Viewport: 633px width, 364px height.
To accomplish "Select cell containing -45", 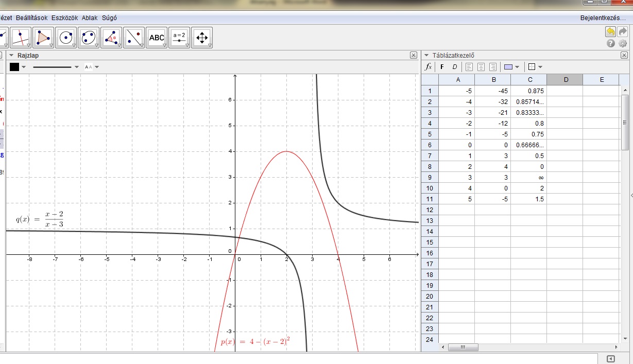I will (x=493, y=91).
